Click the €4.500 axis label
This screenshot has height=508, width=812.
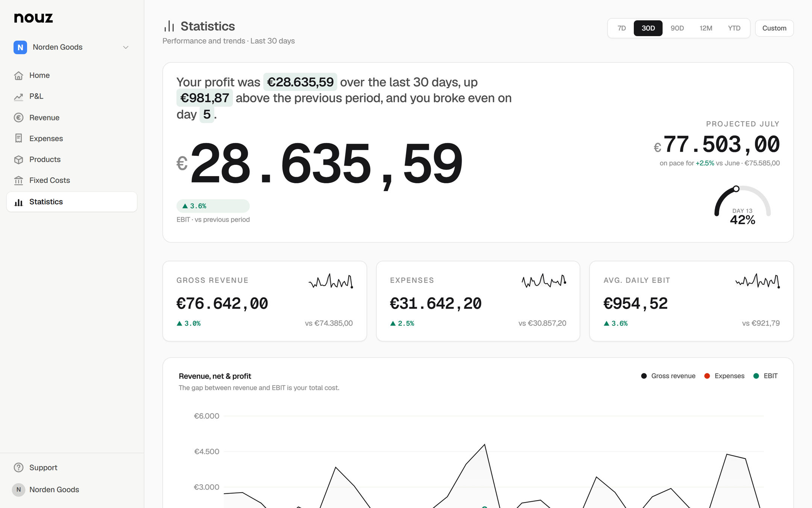(206, 452)
